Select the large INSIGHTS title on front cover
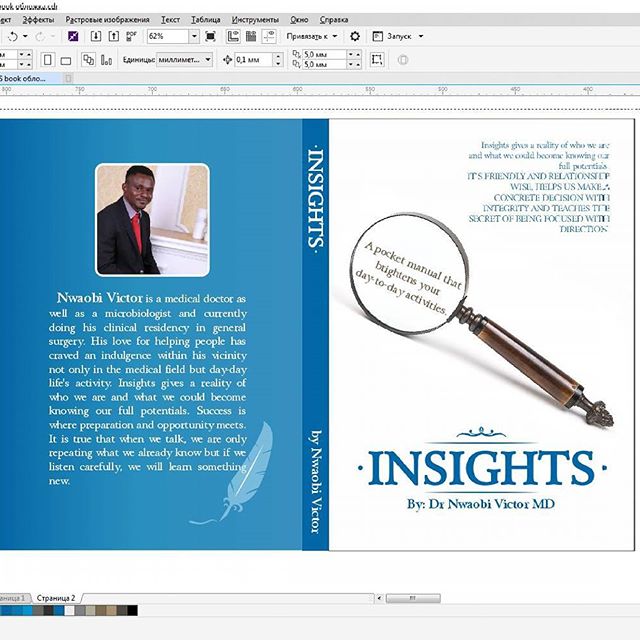This screenshot has width=640, height=640. (x=482, y=468)
